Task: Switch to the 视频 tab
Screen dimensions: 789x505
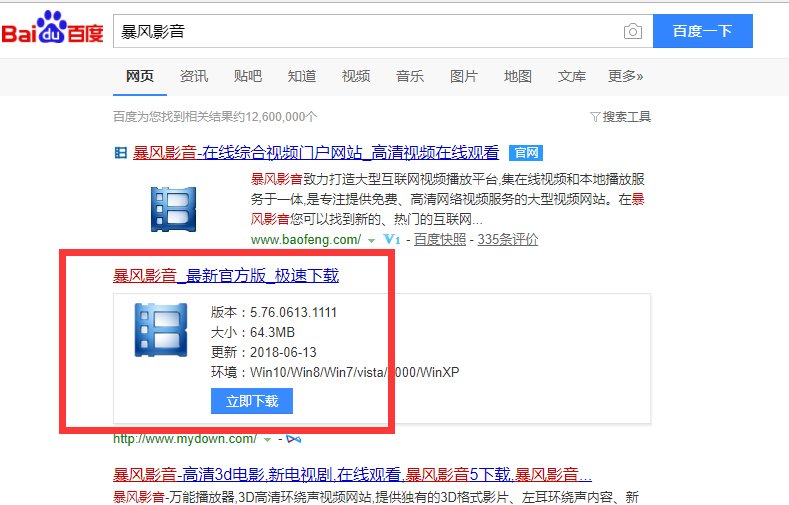Action: click(356, 76)
